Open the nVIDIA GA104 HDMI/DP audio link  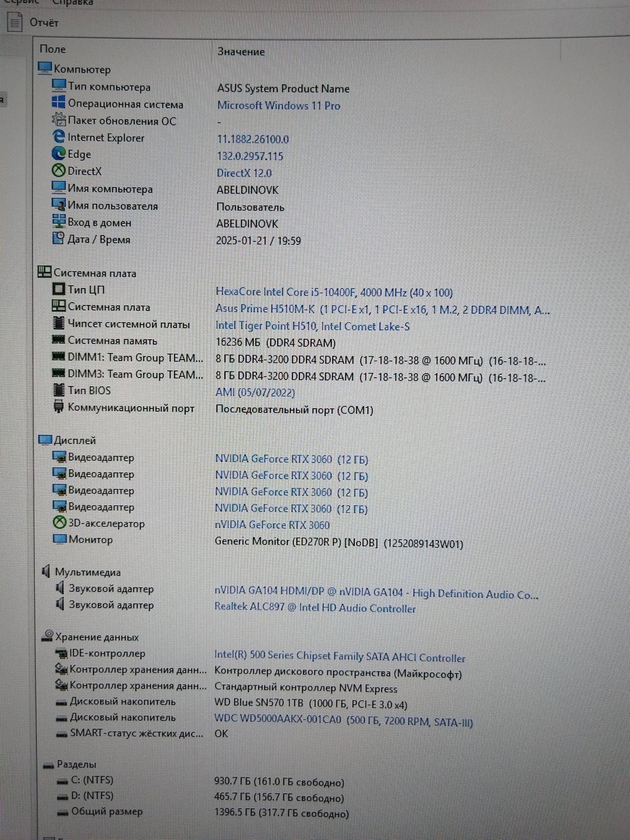[x=376, y=593]
